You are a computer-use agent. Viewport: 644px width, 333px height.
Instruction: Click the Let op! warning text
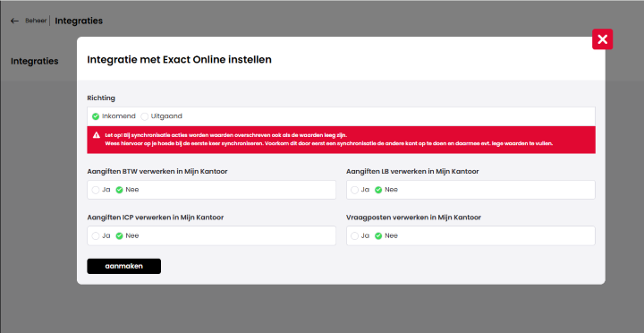click(328, 140)
